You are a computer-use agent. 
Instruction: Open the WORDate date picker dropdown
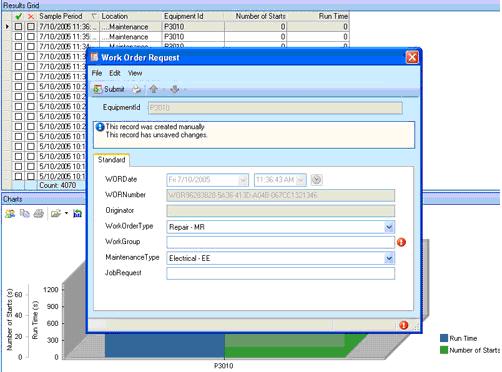(243, 180)
